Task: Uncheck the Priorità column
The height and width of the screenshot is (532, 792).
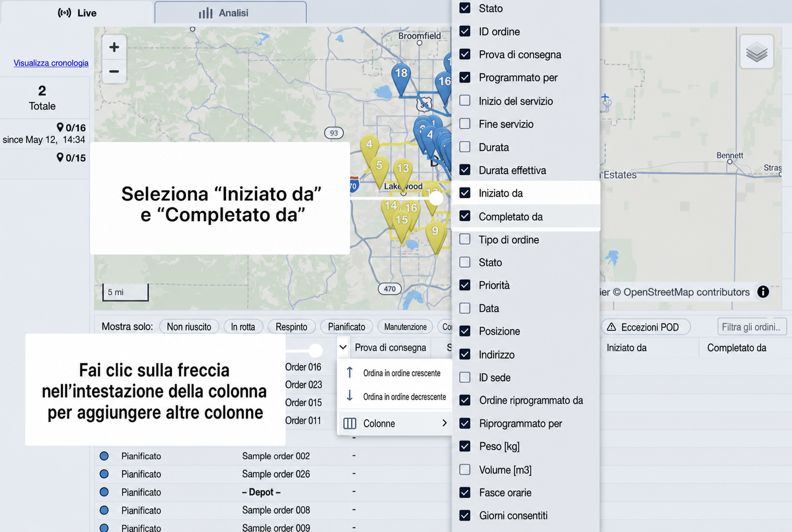Action: [x=465, y=285]
